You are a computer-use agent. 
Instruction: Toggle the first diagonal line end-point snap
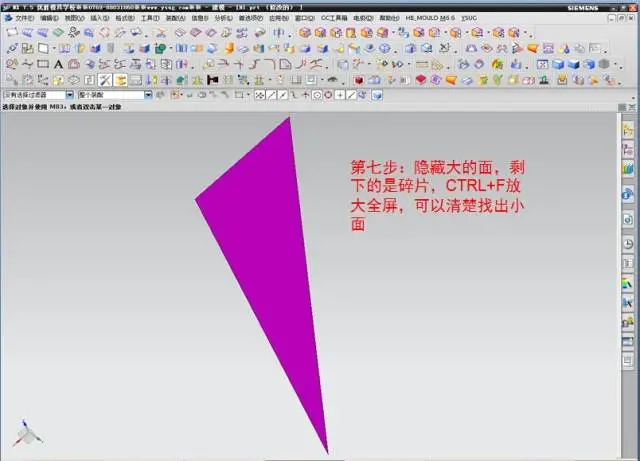[271, 96]
